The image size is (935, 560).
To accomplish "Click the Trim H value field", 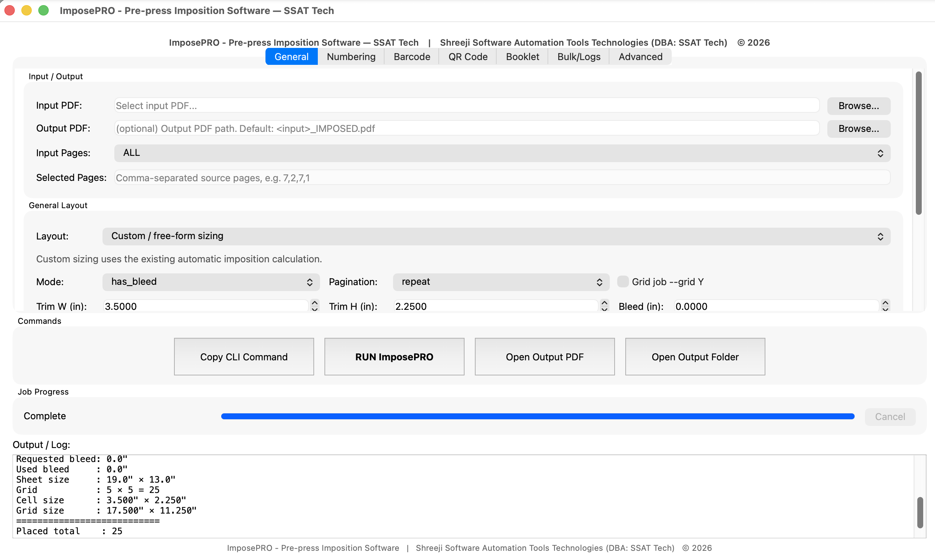I will coord(496,306).
